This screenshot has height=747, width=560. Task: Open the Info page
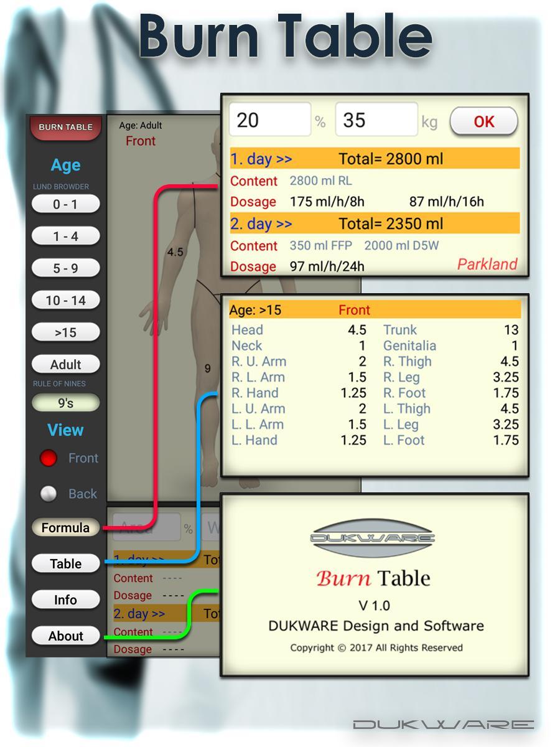(x=65, y=600)
